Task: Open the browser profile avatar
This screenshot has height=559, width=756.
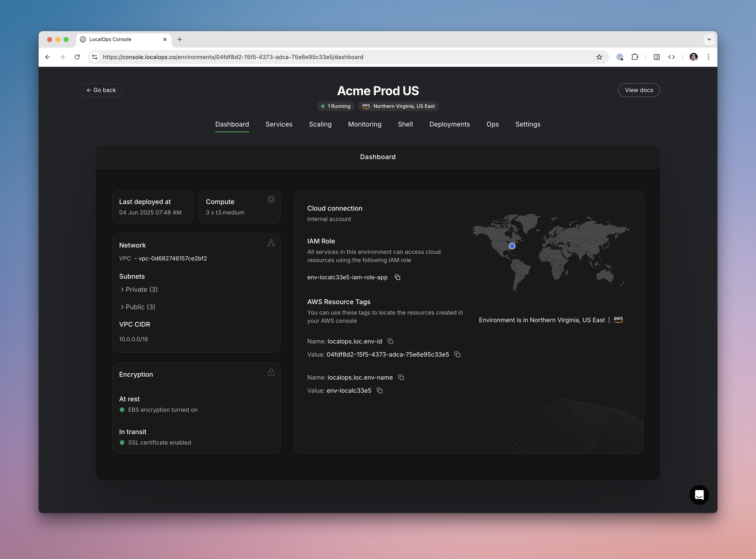Action: click(693, 57)
